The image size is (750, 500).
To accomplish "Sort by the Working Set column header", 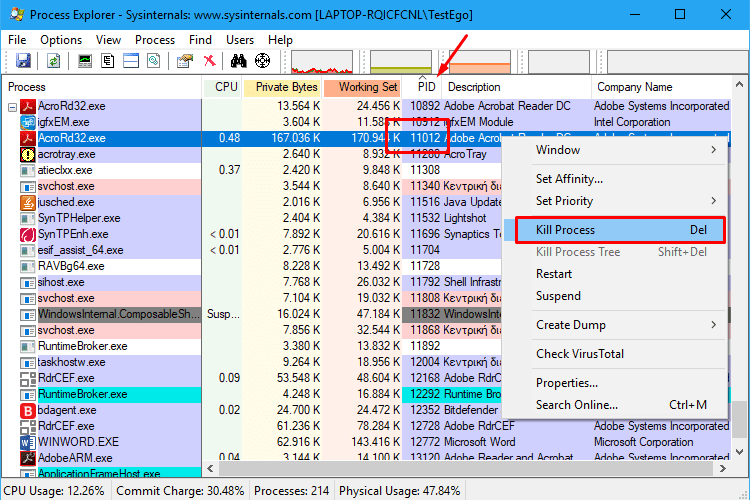I will [x=362, y=87].
